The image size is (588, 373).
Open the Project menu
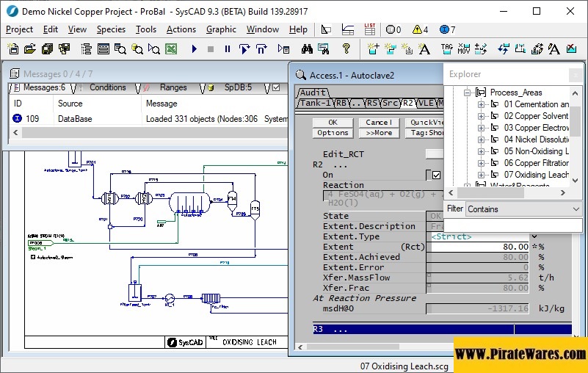(20, 29)
